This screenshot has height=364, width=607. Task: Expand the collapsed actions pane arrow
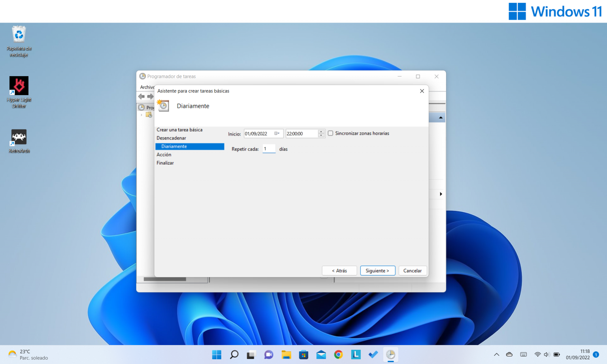click(441, 194)
